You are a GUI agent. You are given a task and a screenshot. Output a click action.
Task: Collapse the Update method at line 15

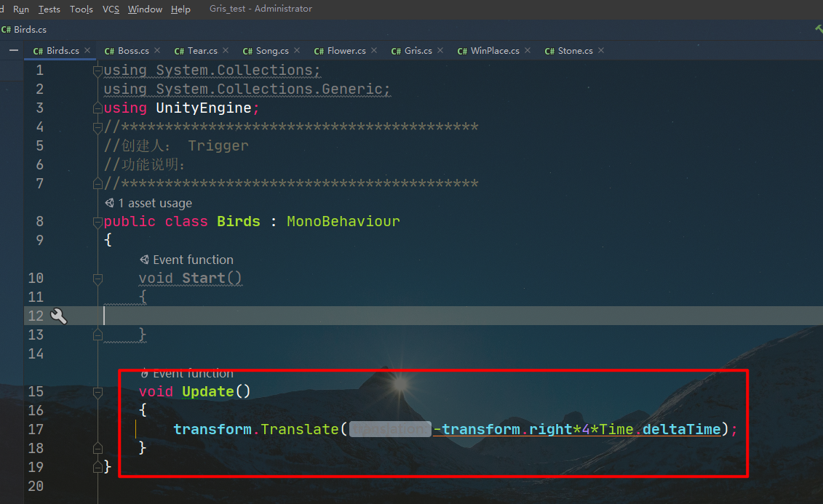coord(98,392)
